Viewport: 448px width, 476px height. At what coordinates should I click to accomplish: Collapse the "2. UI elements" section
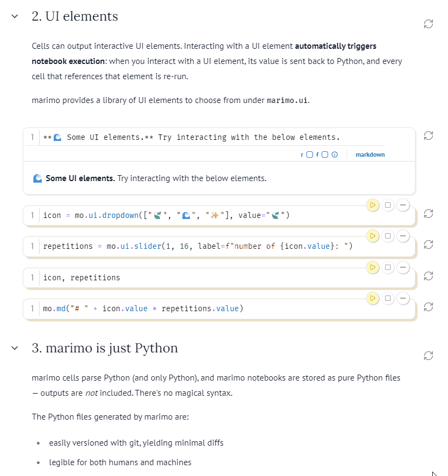[14, 17]
